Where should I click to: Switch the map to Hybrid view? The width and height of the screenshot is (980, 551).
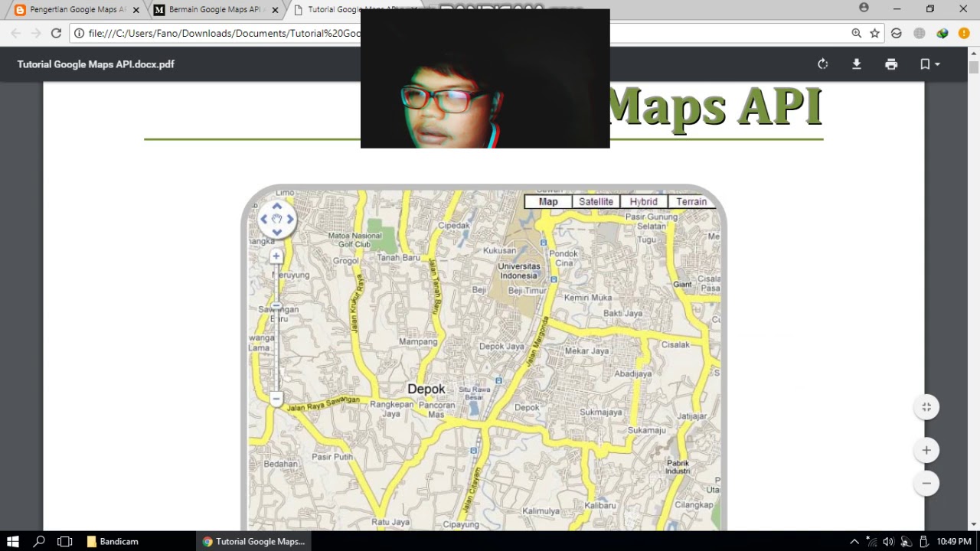pos(643,201)
